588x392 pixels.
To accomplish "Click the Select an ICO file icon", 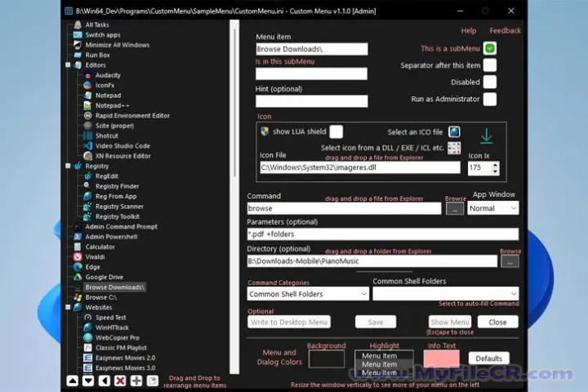I will [x=454, y=131].
